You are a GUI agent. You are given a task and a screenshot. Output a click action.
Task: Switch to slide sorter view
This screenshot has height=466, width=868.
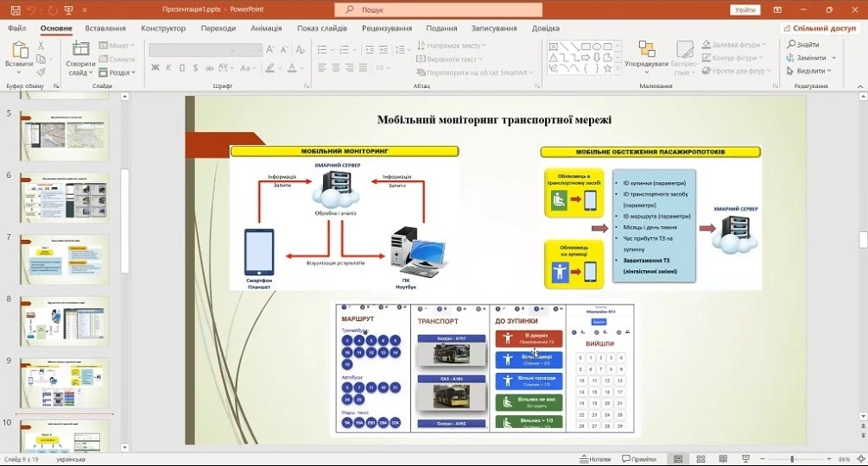pyautogui.click(x=700, y=459)
